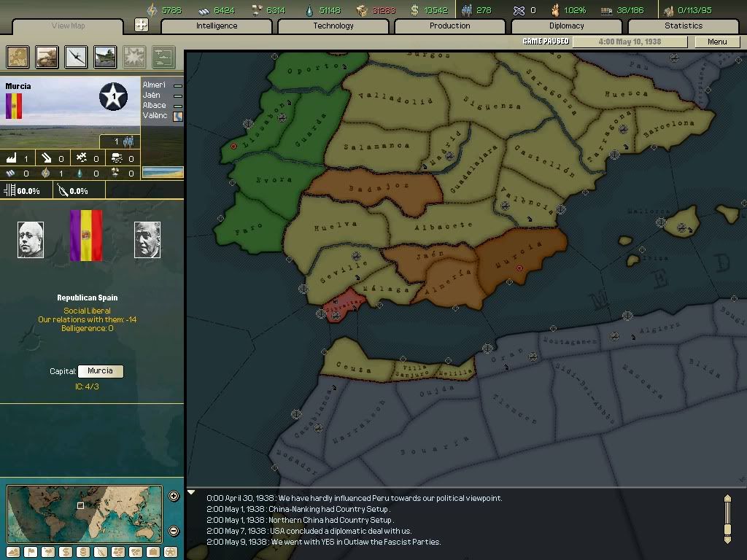Click the left leader portrait of Republican Spain
The height and width of the screenshot is (560, 747).
click(31, 240)
